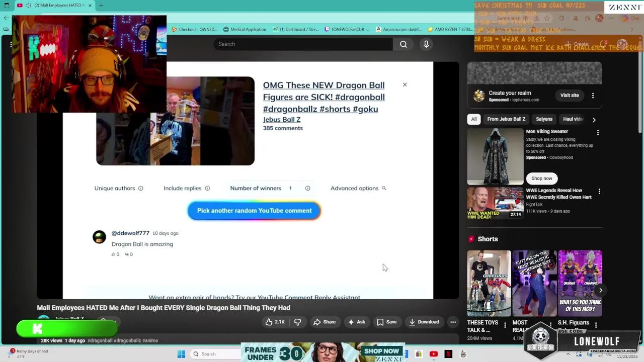Open Dashboard Streamlabs bookmark
Screen dimensions: 644x362
[x=296, y=29]
